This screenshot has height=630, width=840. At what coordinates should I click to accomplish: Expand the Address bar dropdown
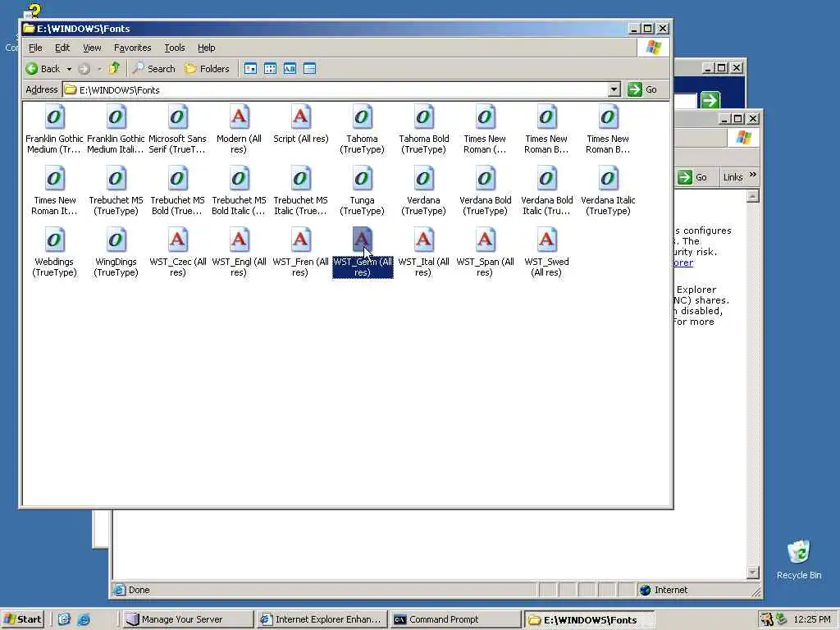coord(614,89)
